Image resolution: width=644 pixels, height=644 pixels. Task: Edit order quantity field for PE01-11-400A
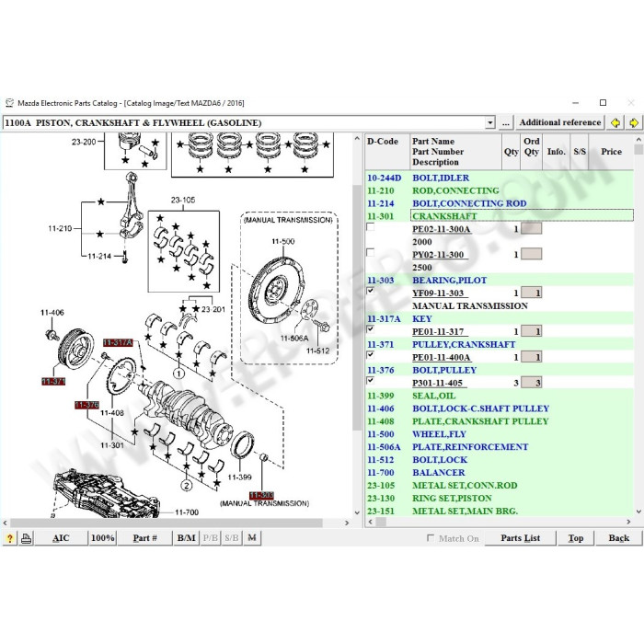click(531, 357)
